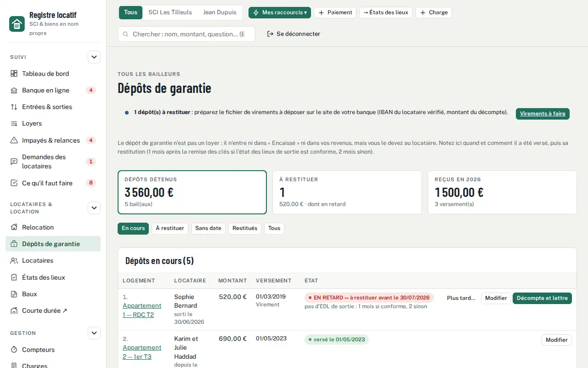
Task: Go to Entrées & sorties
Action: pos(53,107)
